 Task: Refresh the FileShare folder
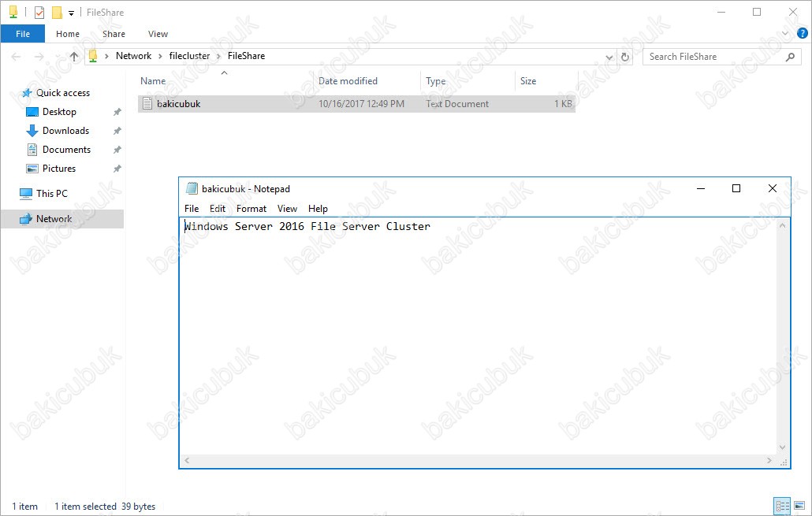pyautogui.click(x=625, y=57)
